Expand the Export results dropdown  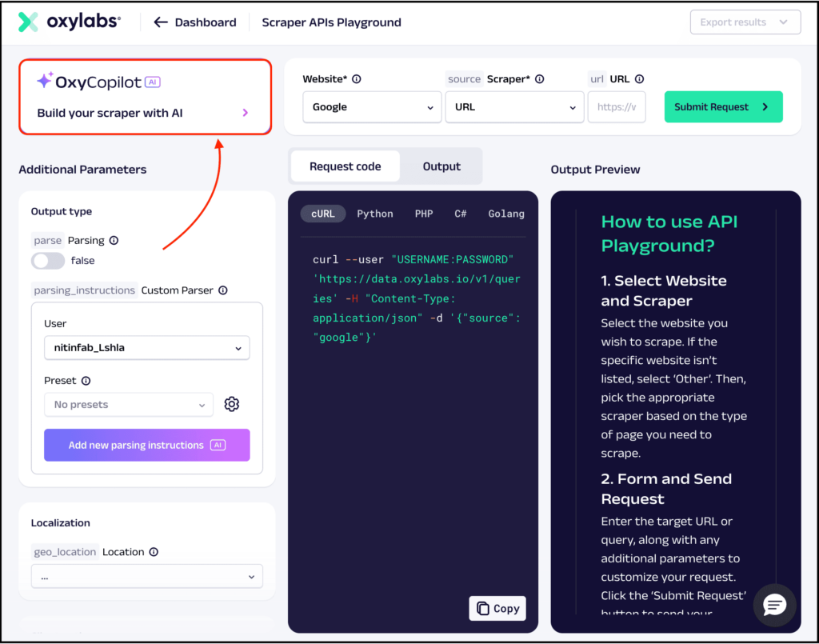point(745,22)
